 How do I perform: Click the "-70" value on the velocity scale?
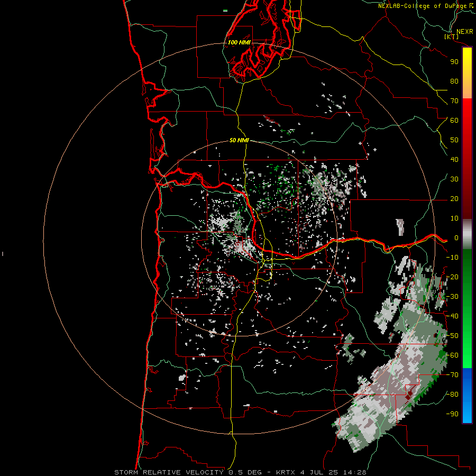coord(452,375)
